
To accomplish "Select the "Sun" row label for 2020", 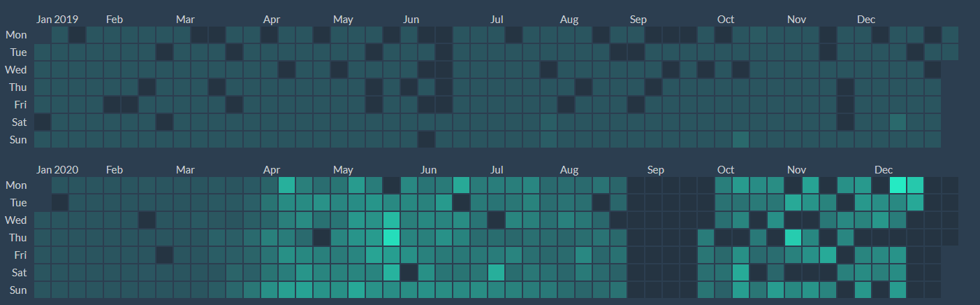I will [17, 290].
